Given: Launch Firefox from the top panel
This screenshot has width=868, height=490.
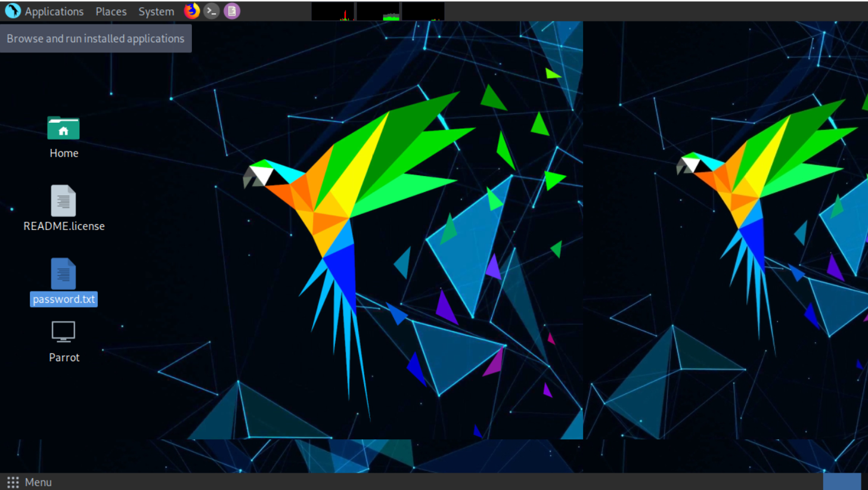Looking at the screenshot, I should pos(191,11).
